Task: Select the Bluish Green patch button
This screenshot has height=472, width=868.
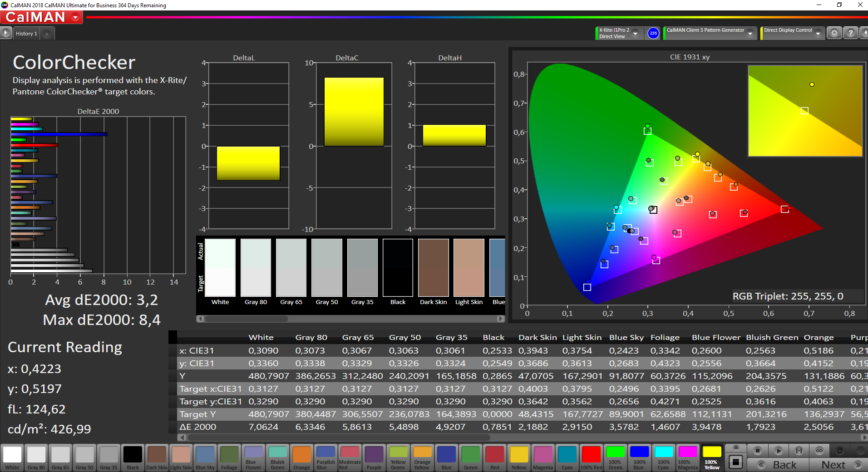Action: [x=277, y=457]
